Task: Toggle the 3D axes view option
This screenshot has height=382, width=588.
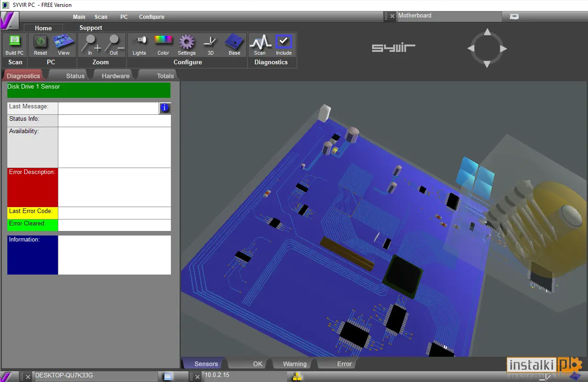Action: [x=210, y=42]
